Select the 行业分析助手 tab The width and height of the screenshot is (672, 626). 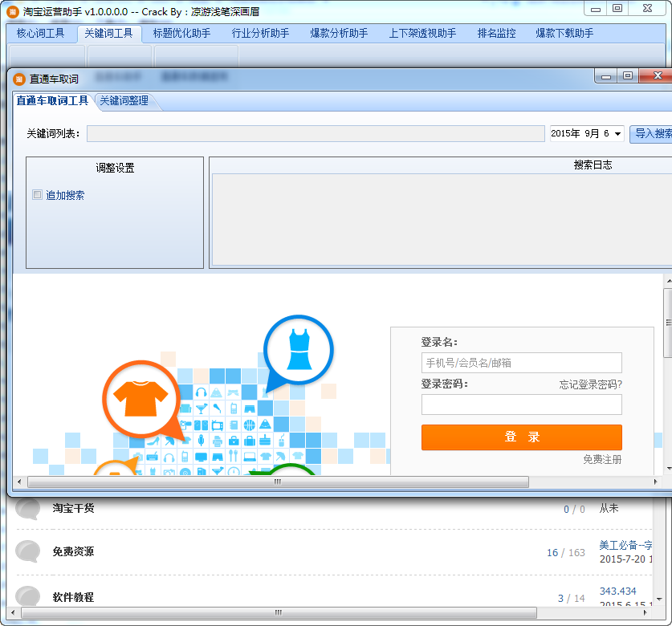point(260,33)
